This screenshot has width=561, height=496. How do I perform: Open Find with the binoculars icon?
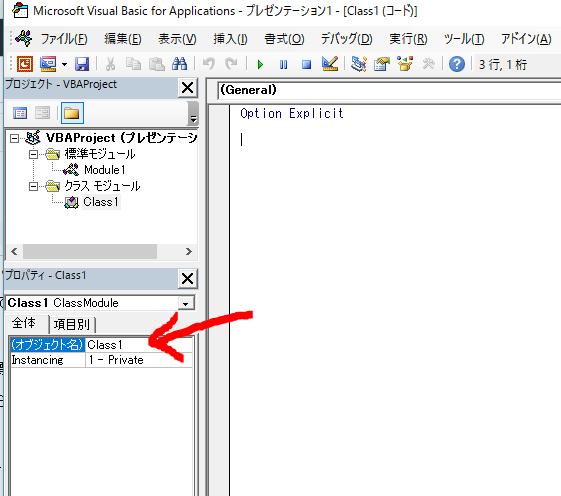coord(179,64)
